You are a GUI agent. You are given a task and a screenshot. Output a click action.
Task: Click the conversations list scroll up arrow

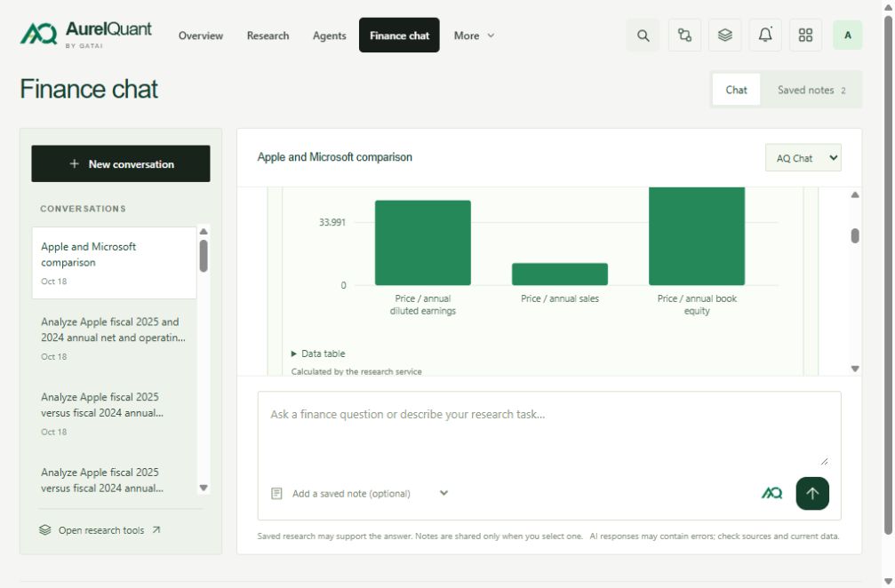[x=204, y=232]
